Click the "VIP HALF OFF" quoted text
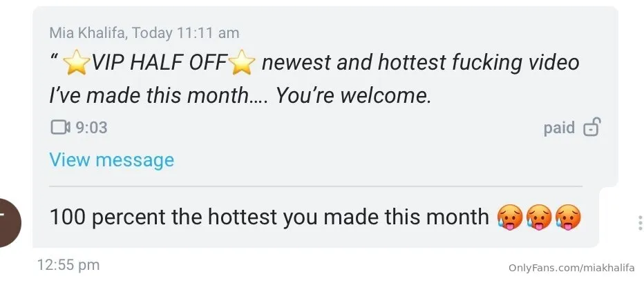This screenshot has width=644, height=283. click(x=158, y=64)
